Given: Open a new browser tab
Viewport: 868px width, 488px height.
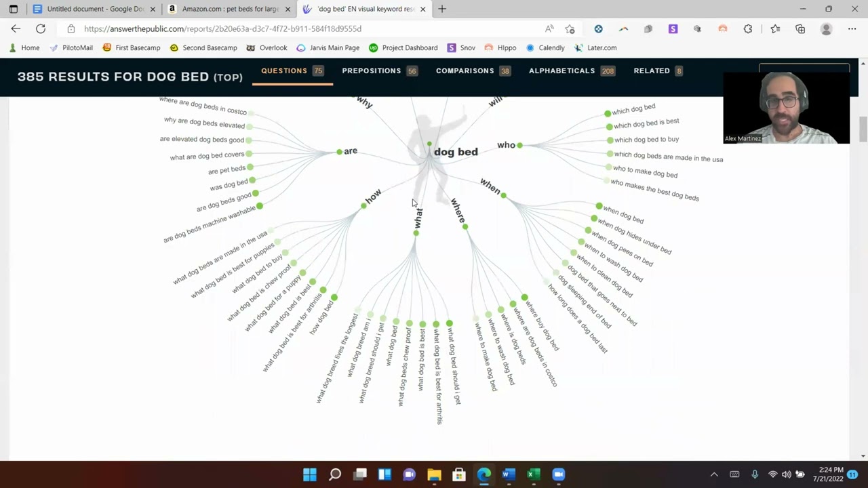Looking at the screenshot, I should [442, 9].
